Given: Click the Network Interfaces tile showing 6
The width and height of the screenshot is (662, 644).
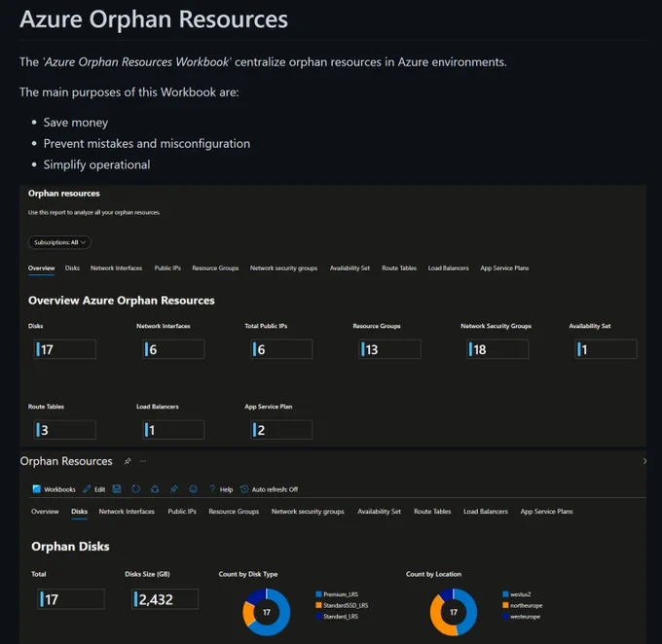Looking at the screenshot, I should [173, 349].
